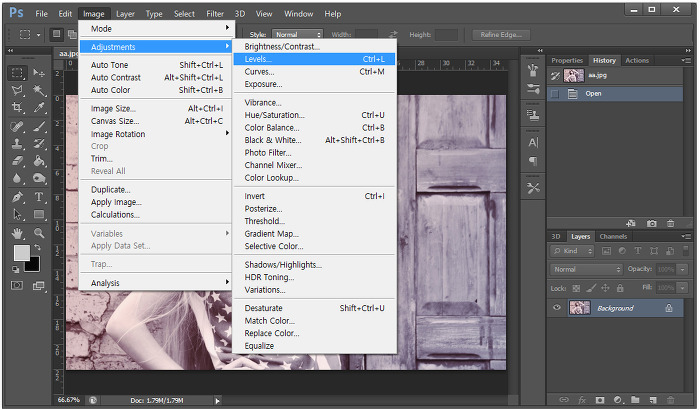
Task: Toggle type layer filter icon
Action: 638,251
